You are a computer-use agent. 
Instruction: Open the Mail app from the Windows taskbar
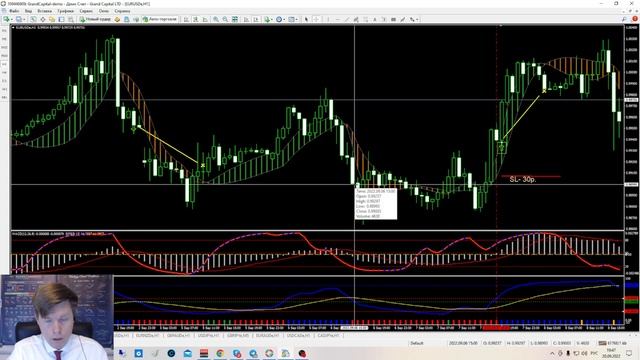(188, 353)
